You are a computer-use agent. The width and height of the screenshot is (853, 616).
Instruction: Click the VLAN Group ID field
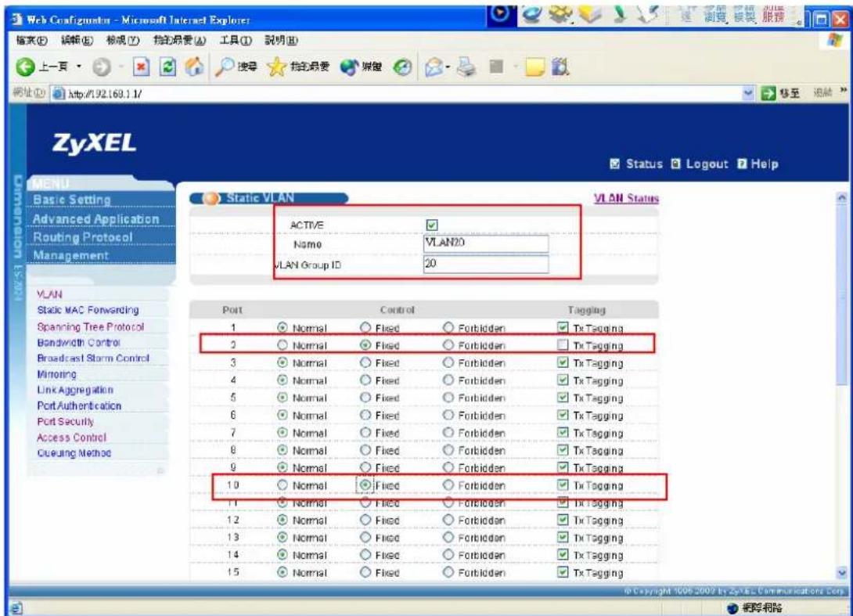click(486, 264)
